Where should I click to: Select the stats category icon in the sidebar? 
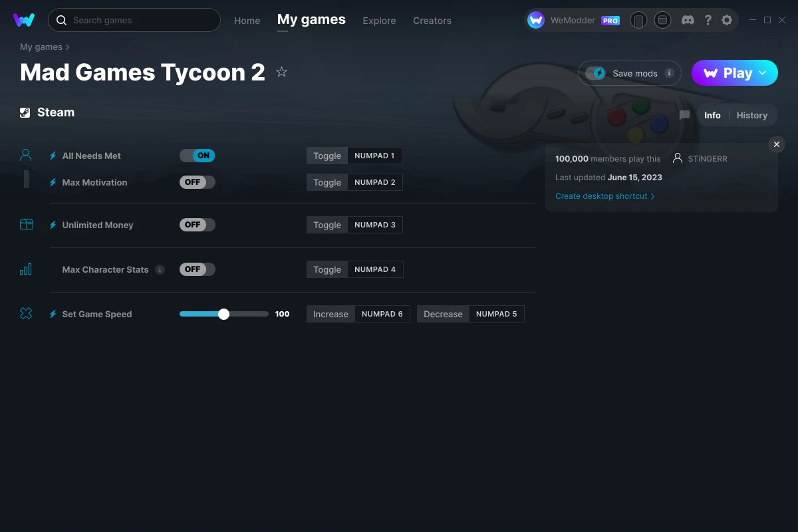[25, 269]
